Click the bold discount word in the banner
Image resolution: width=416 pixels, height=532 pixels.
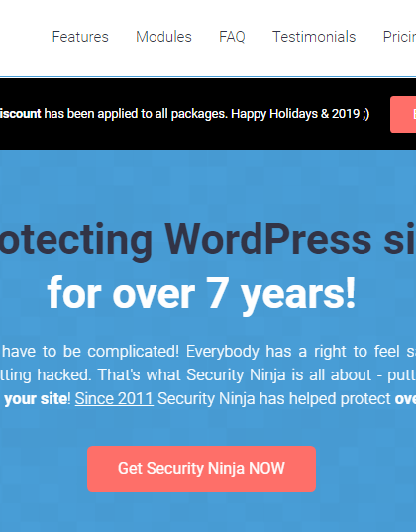(x=21, y=114)
